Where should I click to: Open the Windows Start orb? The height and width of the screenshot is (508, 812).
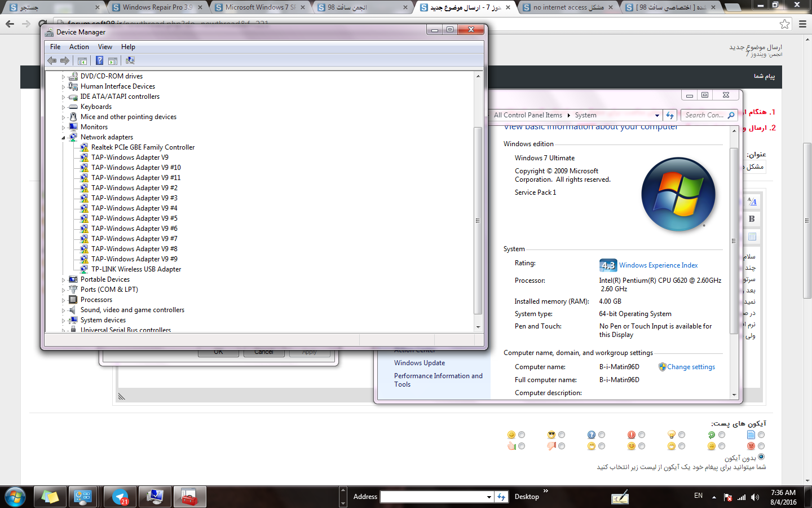click(x=15, y=497)
